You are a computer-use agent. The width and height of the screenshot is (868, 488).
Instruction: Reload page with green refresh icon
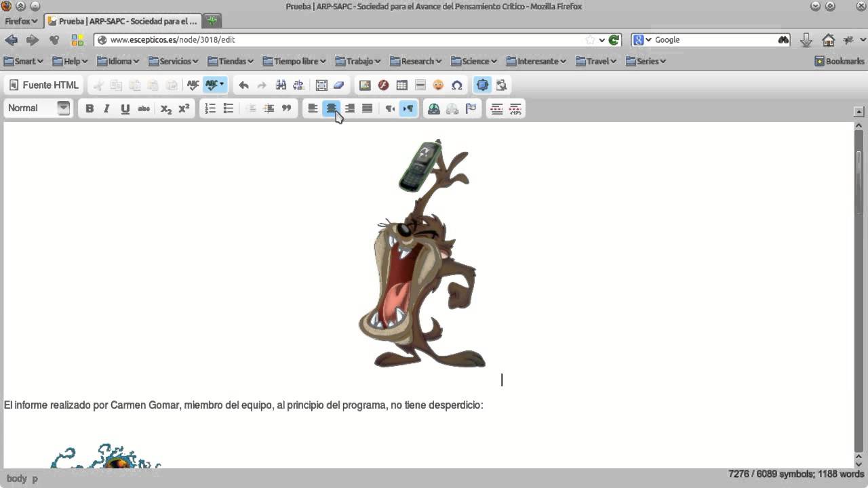pyautogui.click(x=614, y=40)
